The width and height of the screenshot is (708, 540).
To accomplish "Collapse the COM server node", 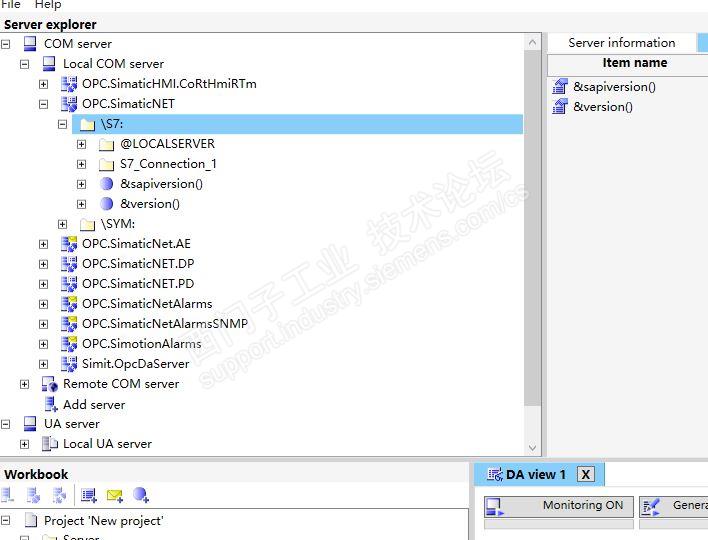I will (5, 44).
